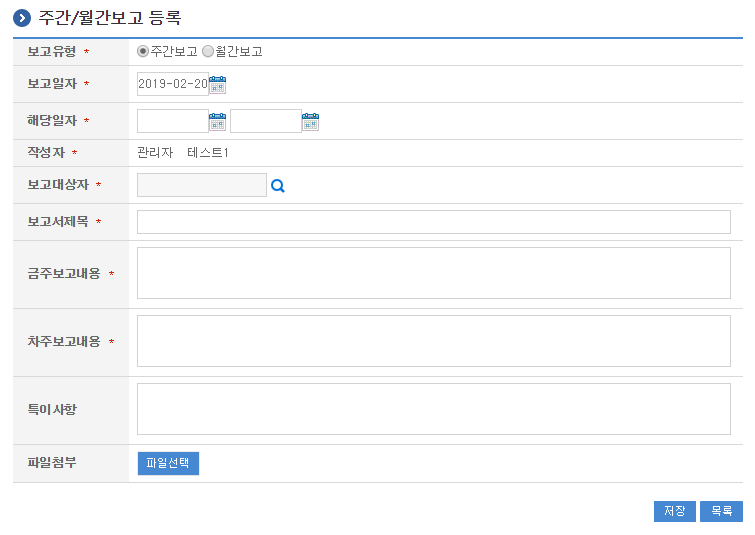This screenshot has width=755, height=535.
Task: Click the 저장 button to save report
Action: (674, 511)
